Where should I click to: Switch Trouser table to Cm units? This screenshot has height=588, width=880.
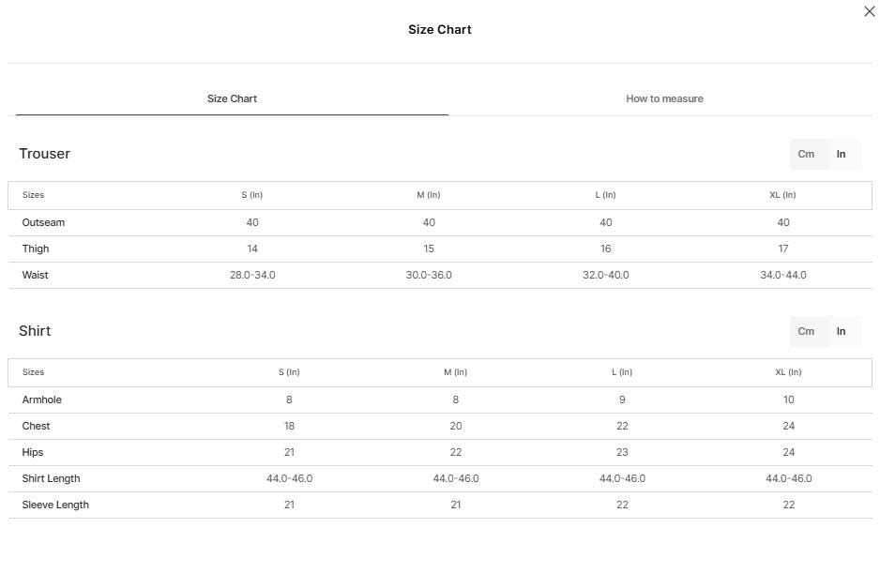[806, 154]
